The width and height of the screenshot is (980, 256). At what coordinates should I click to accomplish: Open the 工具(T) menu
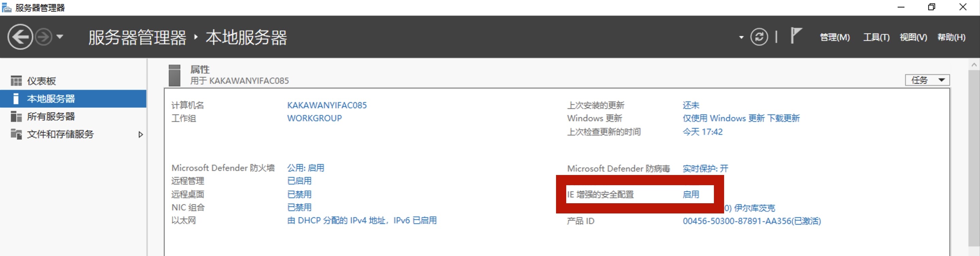(876, 37)
